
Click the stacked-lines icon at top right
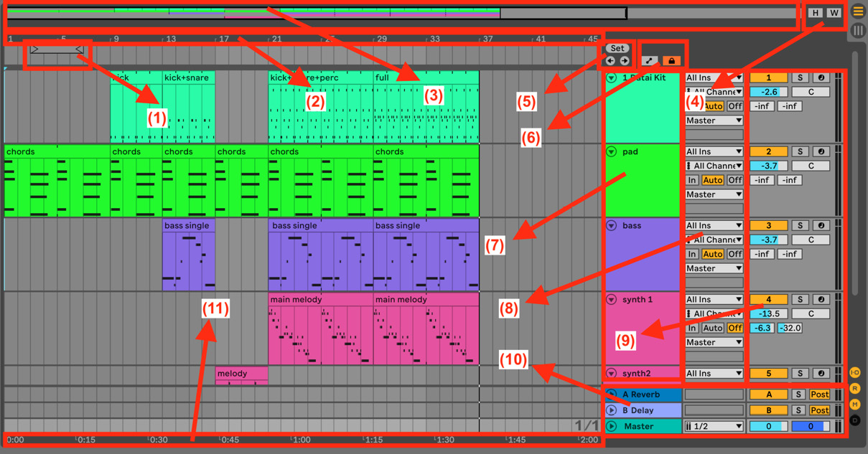(858, 11)
